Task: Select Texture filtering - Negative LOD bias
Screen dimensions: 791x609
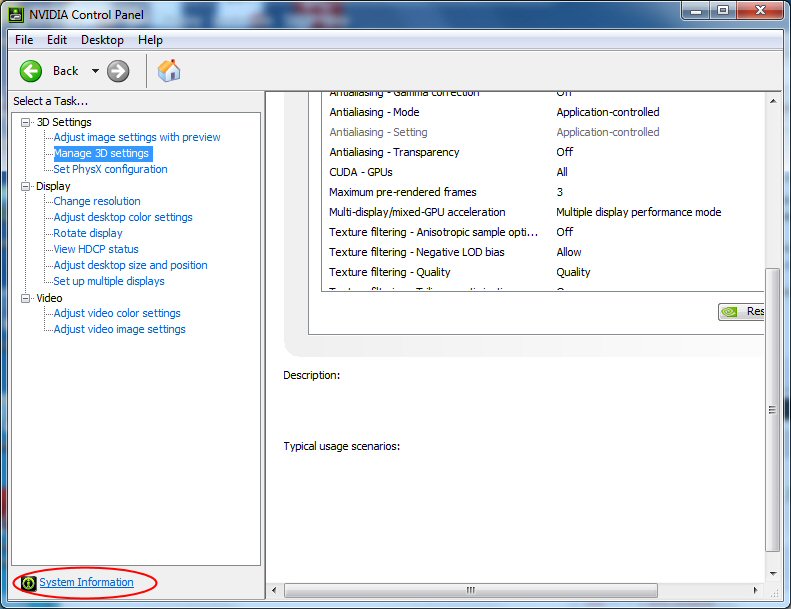Action: (x=543, y=252)
